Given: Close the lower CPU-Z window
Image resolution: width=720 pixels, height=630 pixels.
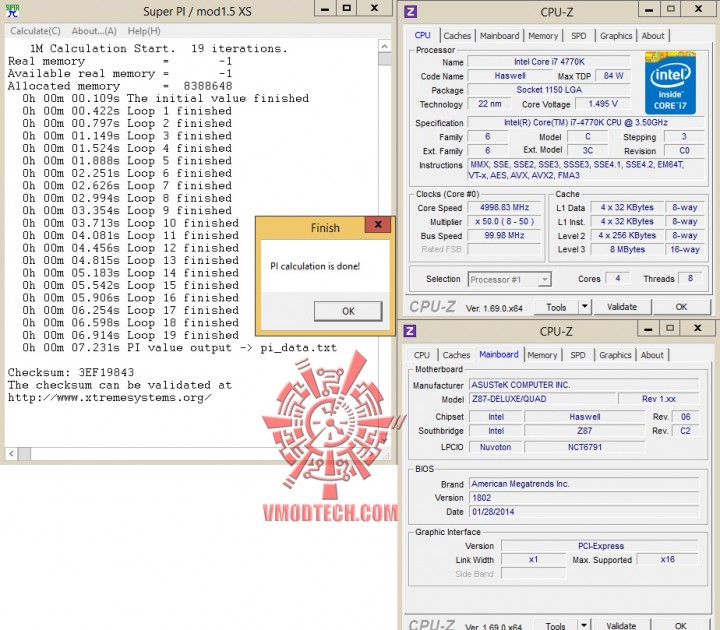Looking at the screenshot, I should pos(698,329).
